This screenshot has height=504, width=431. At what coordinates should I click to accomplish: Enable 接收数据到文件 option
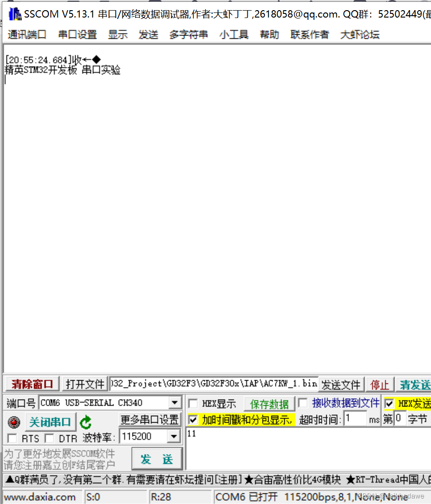click(x=303, y=403)
